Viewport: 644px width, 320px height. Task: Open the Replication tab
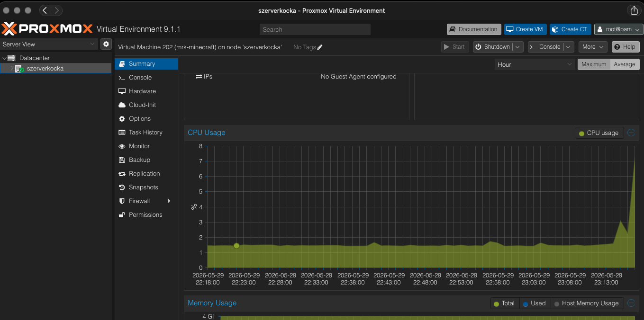coord(146,174)
